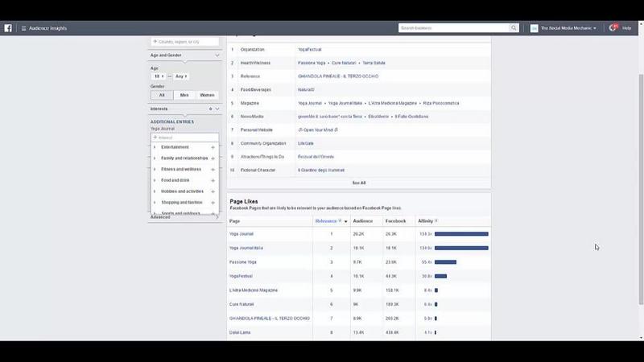
Task: Click the info icon beside Affinity header
Action: click(x=436, y=220)
